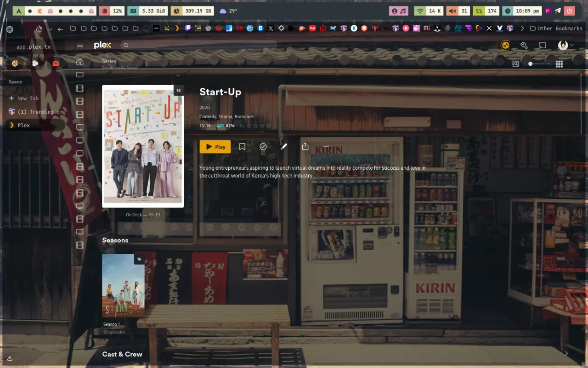
Task: Open the Season 1 thumbnail
Action: click(123, 286)
